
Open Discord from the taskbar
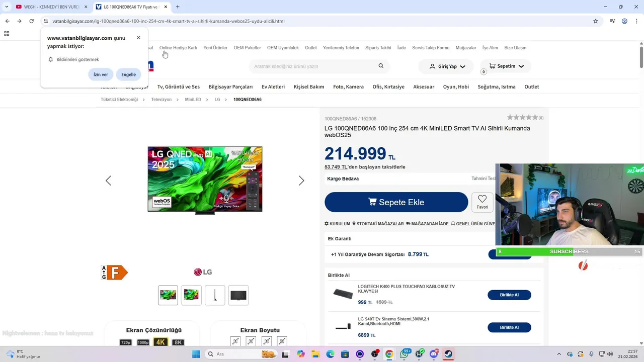pos(434,354)
